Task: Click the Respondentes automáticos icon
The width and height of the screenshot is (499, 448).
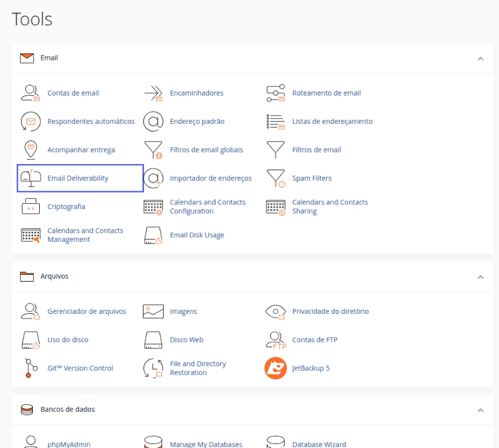Action: tap(31, 122)
